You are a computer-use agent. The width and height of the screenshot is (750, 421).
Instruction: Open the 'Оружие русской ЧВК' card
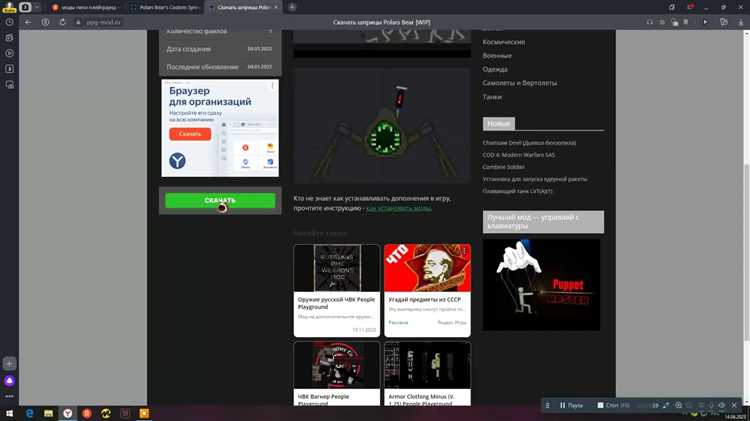click(337, 290)
